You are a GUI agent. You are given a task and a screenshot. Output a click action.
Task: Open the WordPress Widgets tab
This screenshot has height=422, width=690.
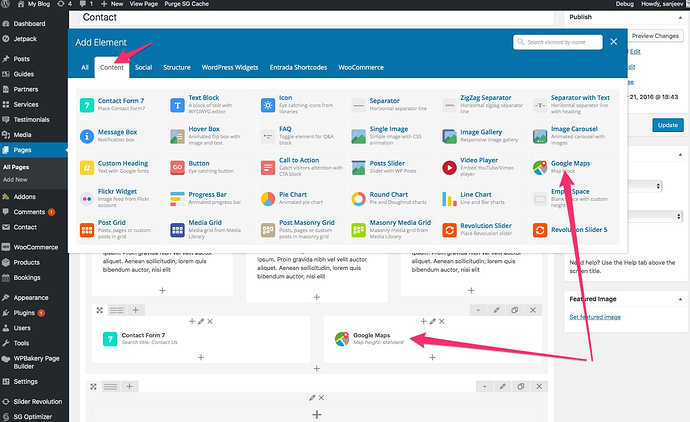[230, 67]
